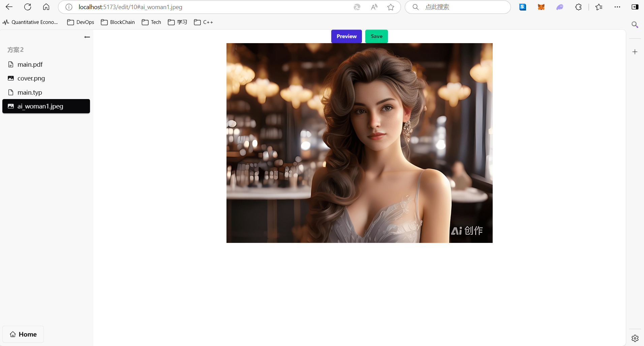Open the browser Extensions puzzle menu

tap(579, 7)
